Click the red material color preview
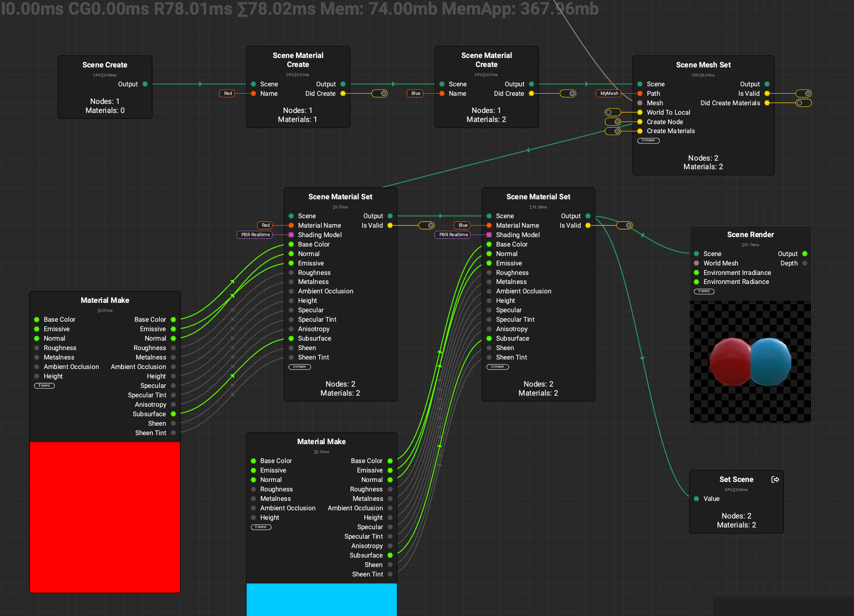Screen dimensions: 854x616 (x=105, y=517)
